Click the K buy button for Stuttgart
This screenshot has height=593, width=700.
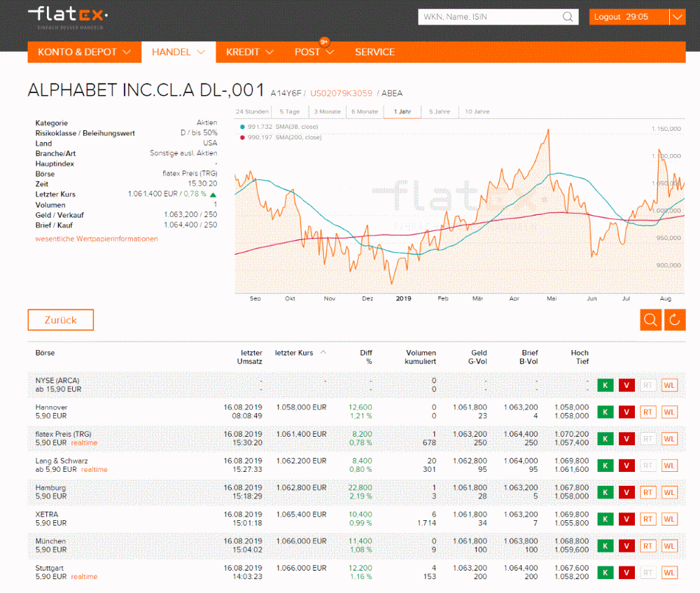click(x=605, y=573)
